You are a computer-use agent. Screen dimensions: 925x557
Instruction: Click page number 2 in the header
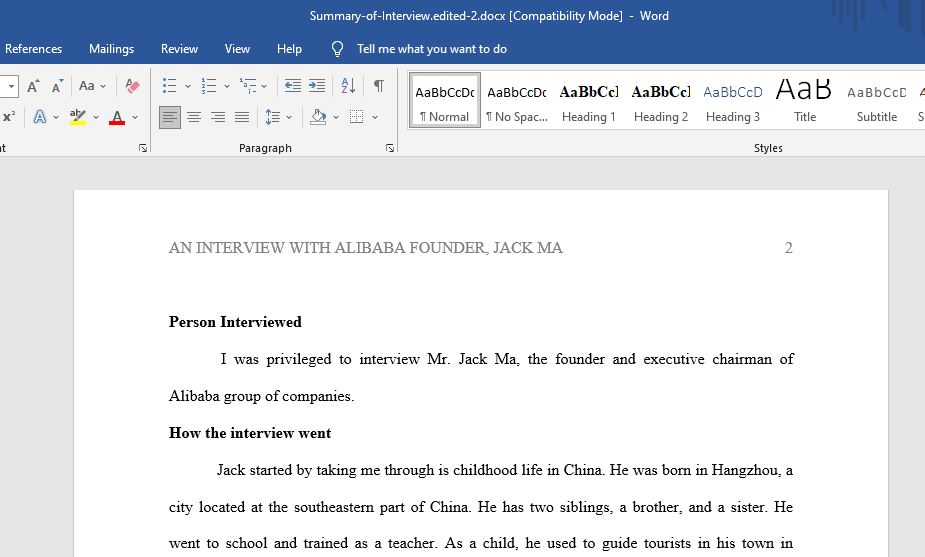[x=788, y=248]
